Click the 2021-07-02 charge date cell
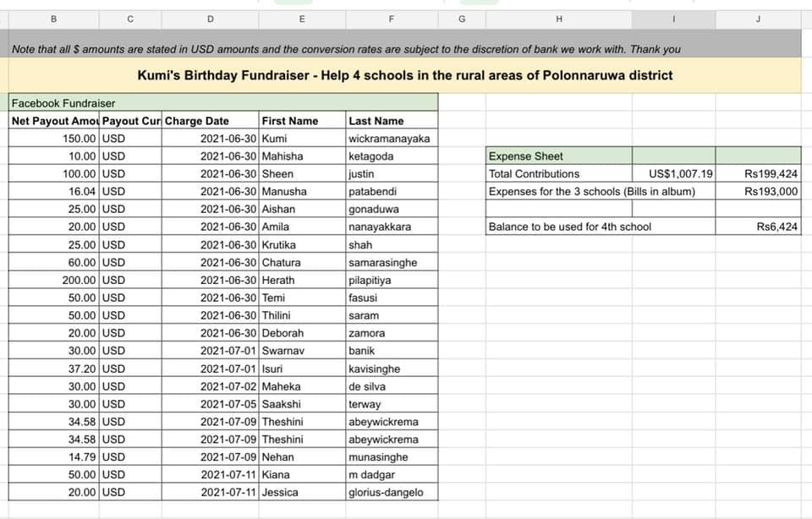Image resolution: width=812 pixels, height=519 pixels. (x=211, y=386)
